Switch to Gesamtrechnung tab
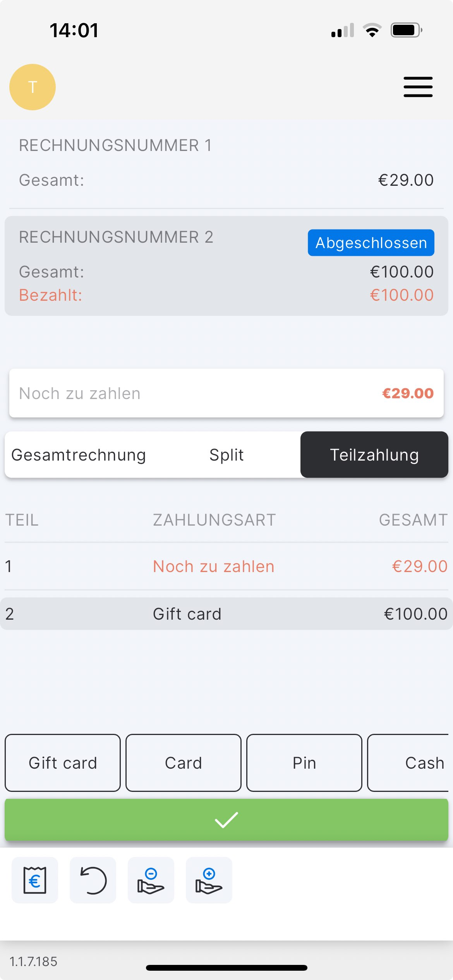The height and width of the screenshot is (980, 453). pos(79,455)
